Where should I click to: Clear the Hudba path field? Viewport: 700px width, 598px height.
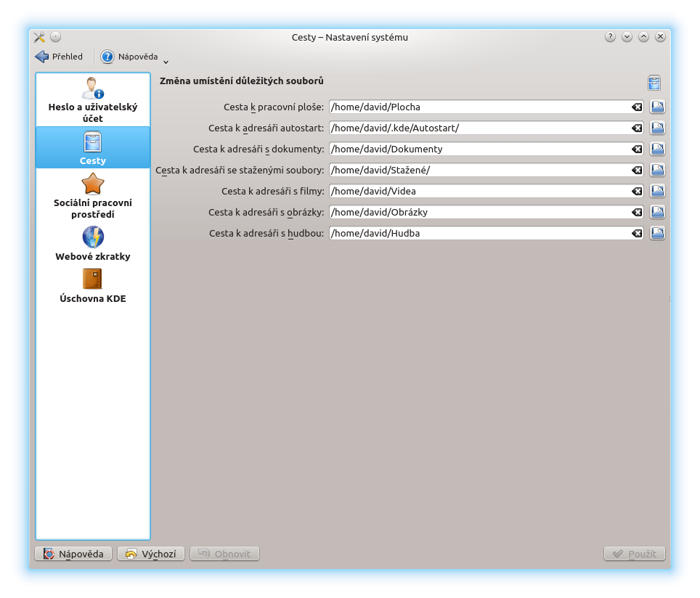[x=637, y=233]
